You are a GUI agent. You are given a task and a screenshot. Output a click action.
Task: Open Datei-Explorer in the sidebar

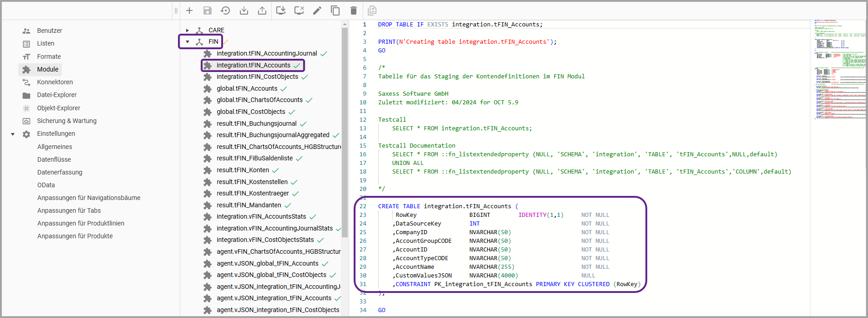[x=56, y=95]
